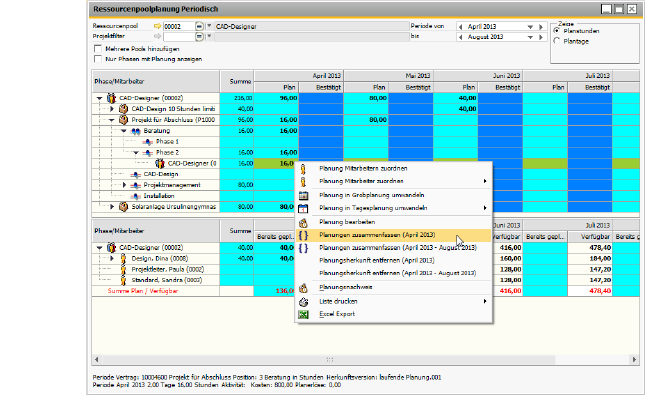Open the bis August 2013 dropdown
The height and width of the screenshot is (397, 645).
(x=530, y=37)
